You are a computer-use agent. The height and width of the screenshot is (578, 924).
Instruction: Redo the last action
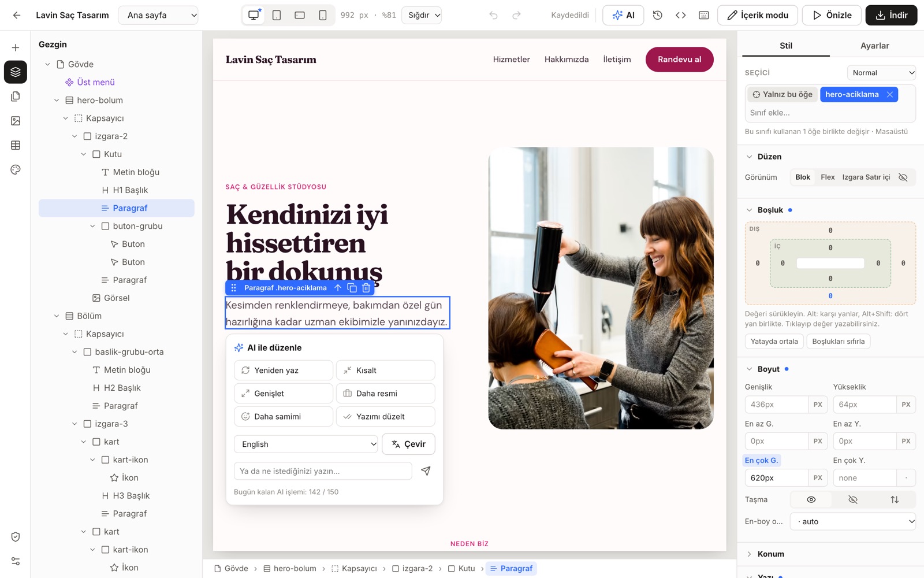[x=516, y=15]
